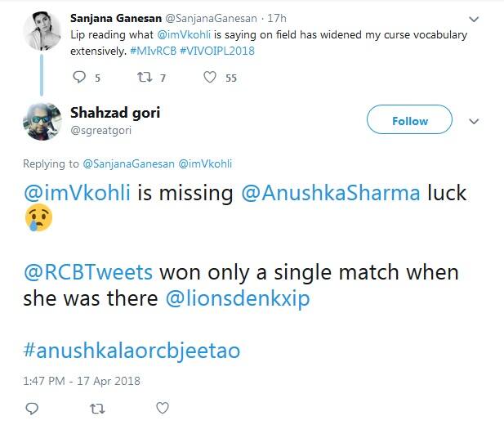The image size is (504, 425).
Task: Open Sanjana Ganesan's profile picture
Action: (42, 33)
